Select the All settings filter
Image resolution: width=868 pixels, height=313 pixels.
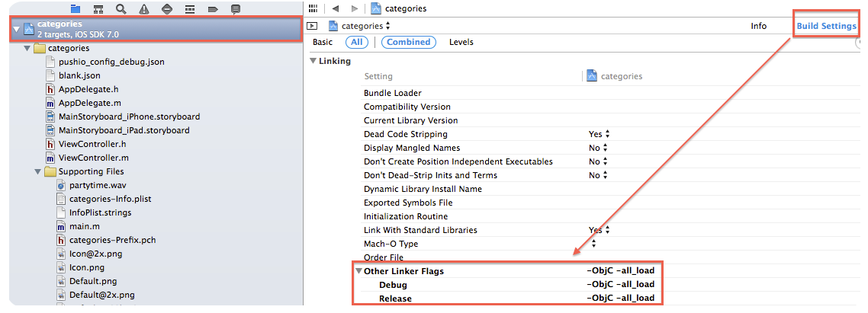(356, 42)
